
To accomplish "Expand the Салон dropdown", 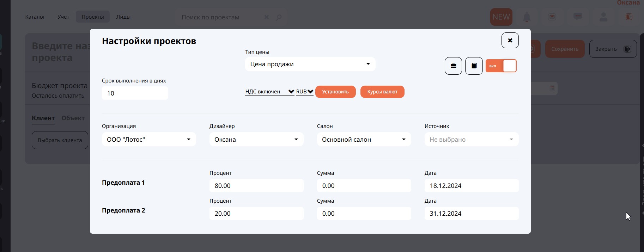I will pos(364,140).
